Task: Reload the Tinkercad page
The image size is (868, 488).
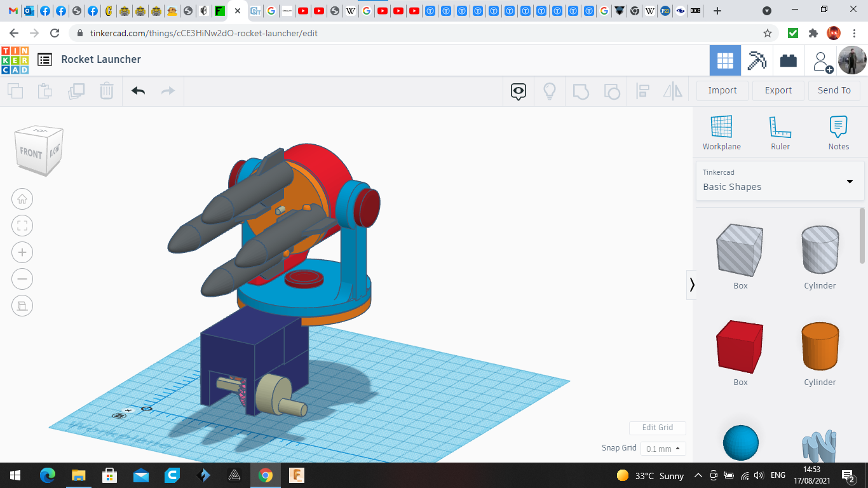Action: pos(55,33)
